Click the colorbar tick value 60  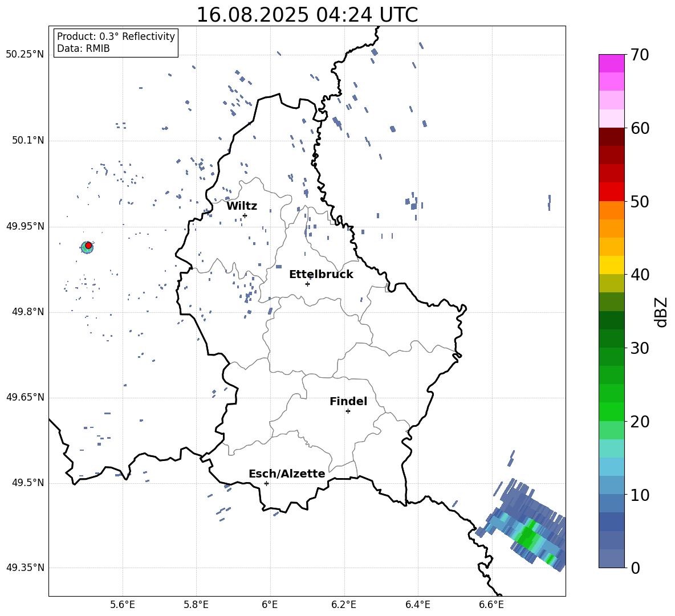click(x=640, y=128)
